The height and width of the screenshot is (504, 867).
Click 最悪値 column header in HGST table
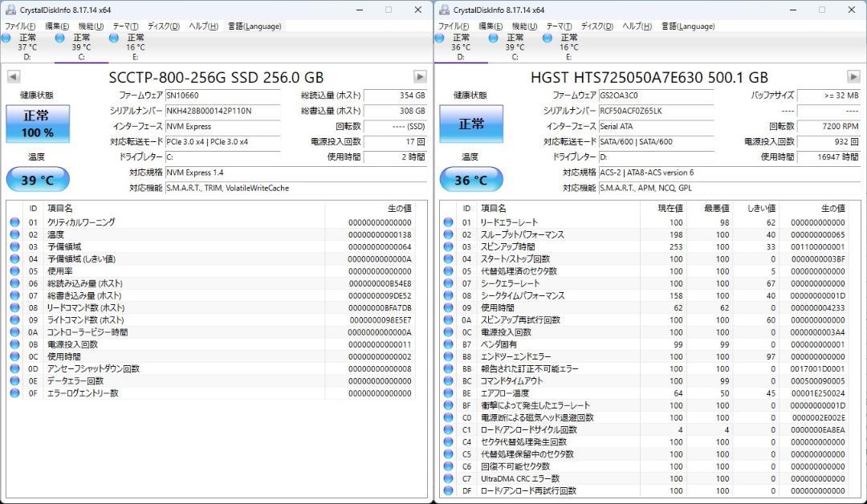tap(717, 209)
